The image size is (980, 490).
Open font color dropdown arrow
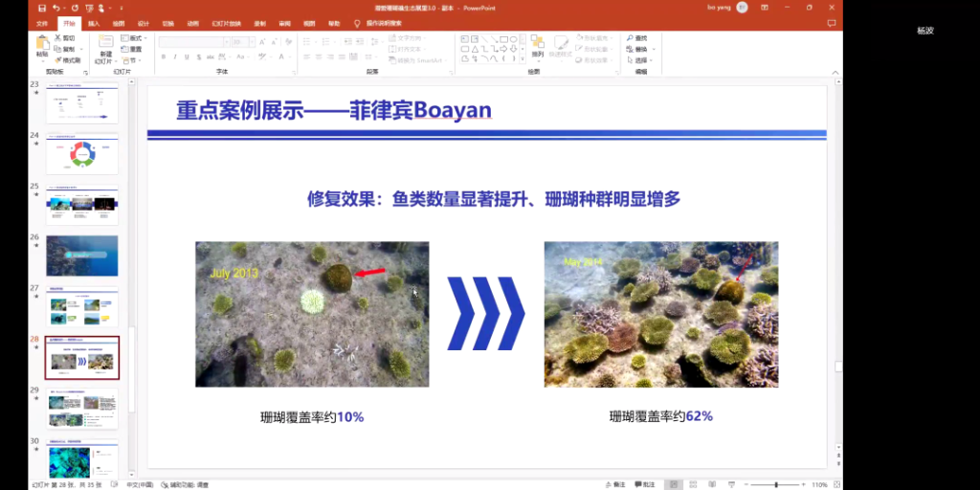[289, 56]
